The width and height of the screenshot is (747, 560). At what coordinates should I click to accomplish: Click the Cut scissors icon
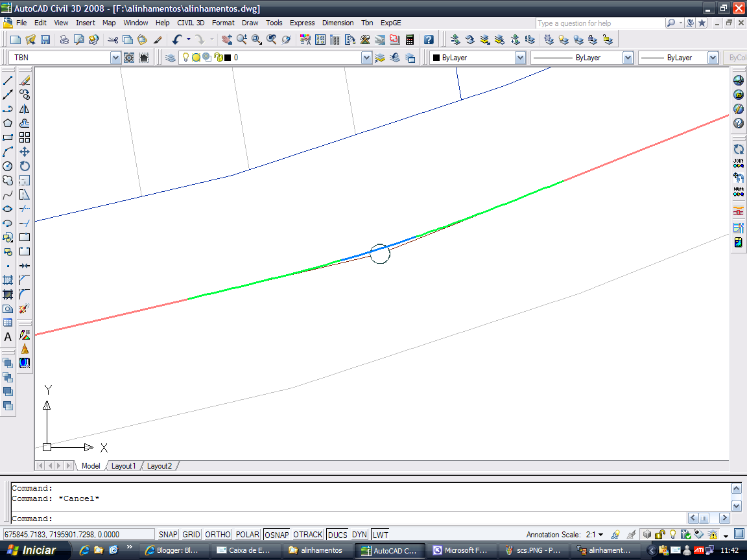point(113,40)
